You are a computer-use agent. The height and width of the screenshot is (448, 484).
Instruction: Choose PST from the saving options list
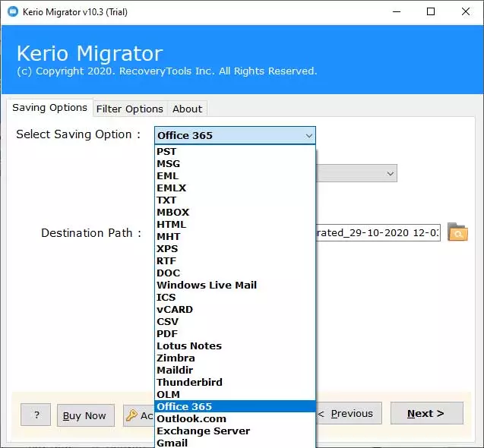(166, 151)
